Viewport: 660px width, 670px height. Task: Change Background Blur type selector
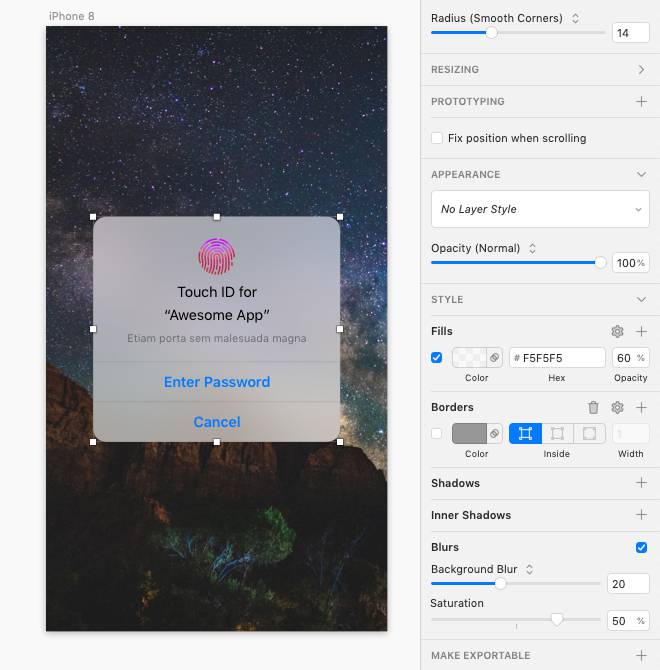(x=529, y=569)
